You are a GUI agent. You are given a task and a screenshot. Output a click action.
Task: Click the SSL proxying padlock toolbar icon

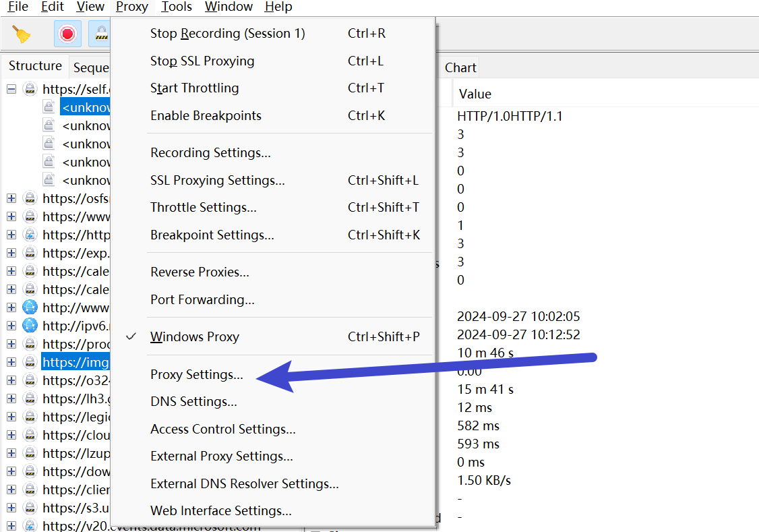(x=100, y=34)
